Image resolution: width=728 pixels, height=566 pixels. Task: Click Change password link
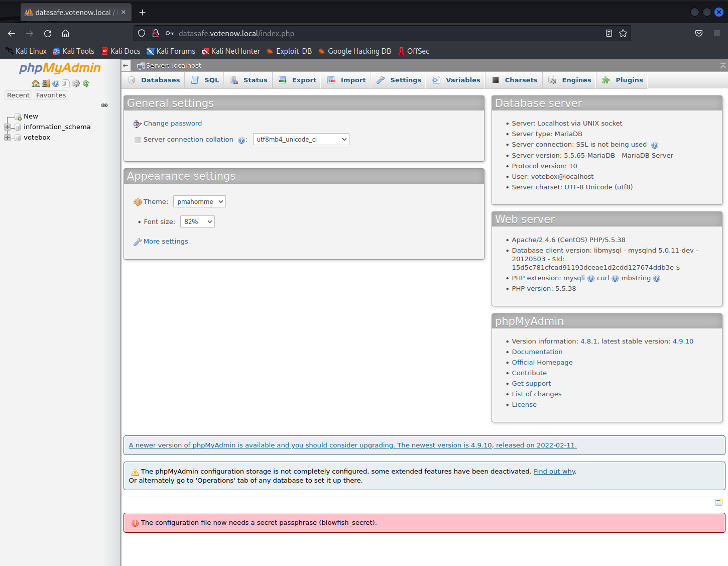pyautogui.click(x=173, y=124)
